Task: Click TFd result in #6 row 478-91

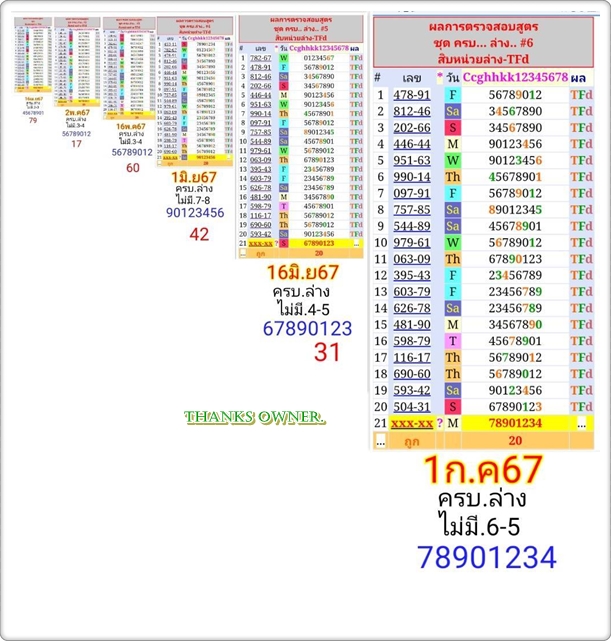Action: 581,95
